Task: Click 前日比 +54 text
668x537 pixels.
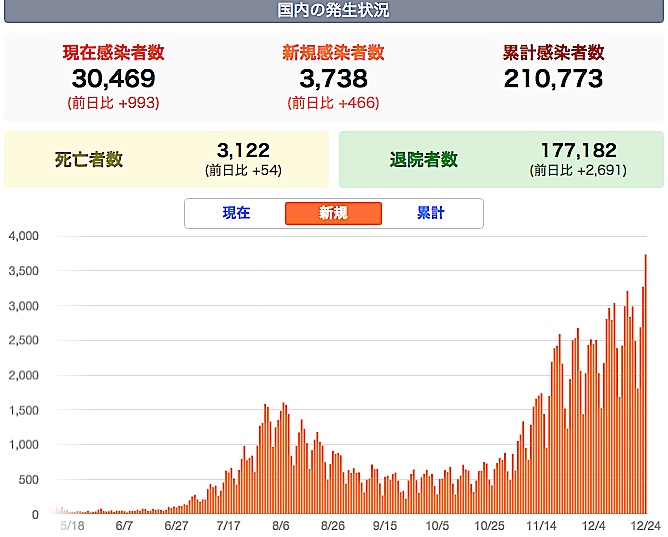Action: point(243,171)
